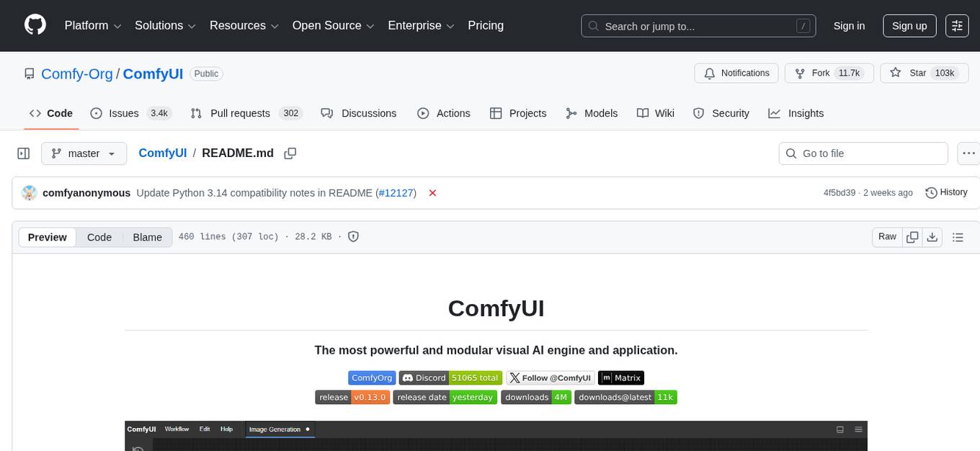Image resolution: width=980 pixels, height=451 pixels.
Task: Open the global navigation menu icon
Action: coord(957,25)
